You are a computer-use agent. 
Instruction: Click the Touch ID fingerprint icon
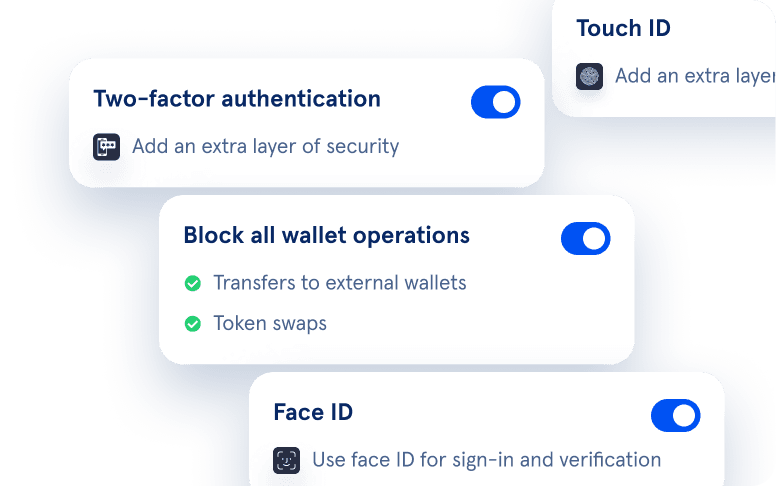coord(589,77)
